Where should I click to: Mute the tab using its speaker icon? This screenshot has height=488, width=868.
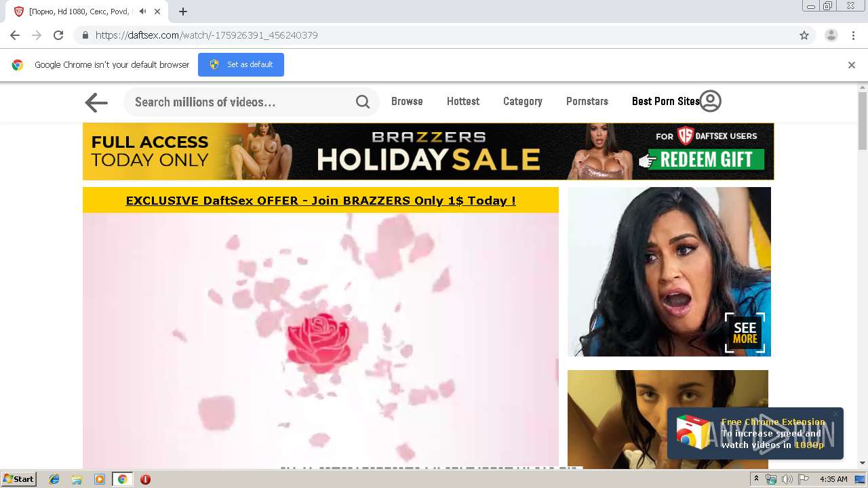[142, 12]
